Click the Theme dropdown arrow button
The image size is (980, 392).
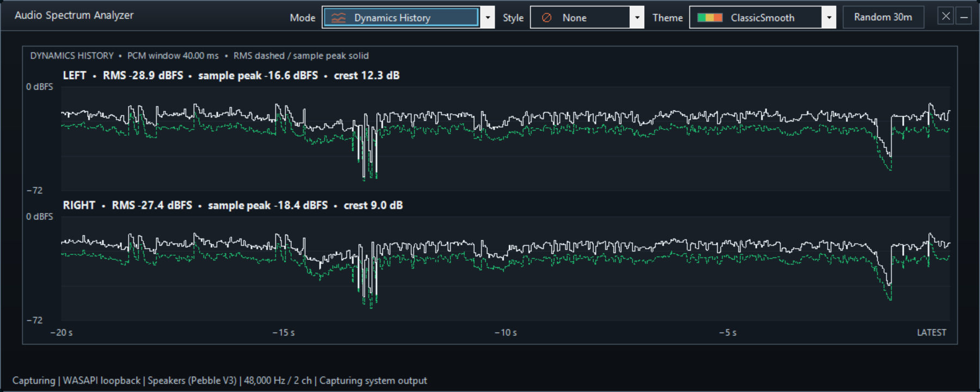coord(829,17)
